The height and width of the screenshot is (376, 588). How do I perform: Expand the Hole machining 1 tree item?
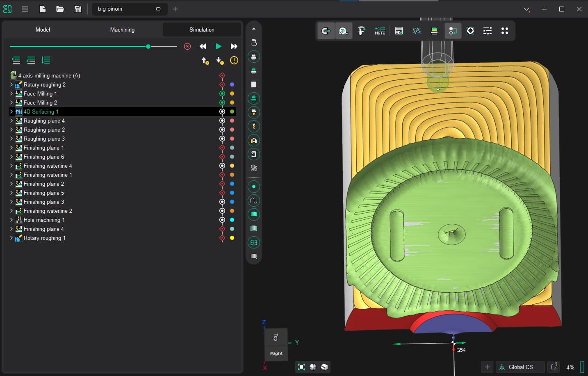(x=11, y=220)
